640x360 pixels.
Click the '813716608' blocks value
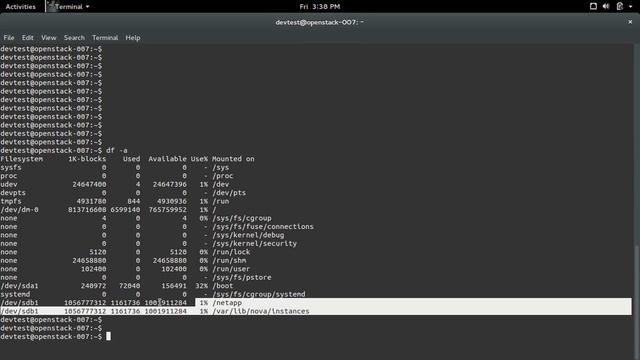click(87, 210)
